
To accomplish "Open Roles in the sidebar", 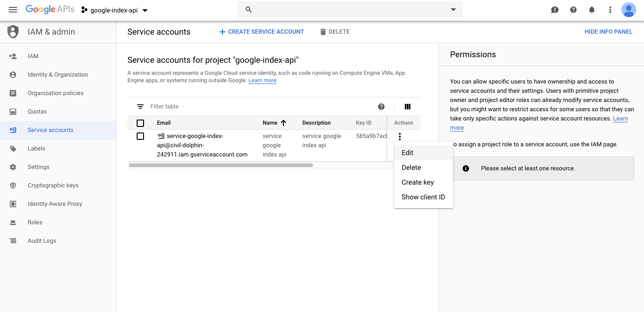I will 58,222.
